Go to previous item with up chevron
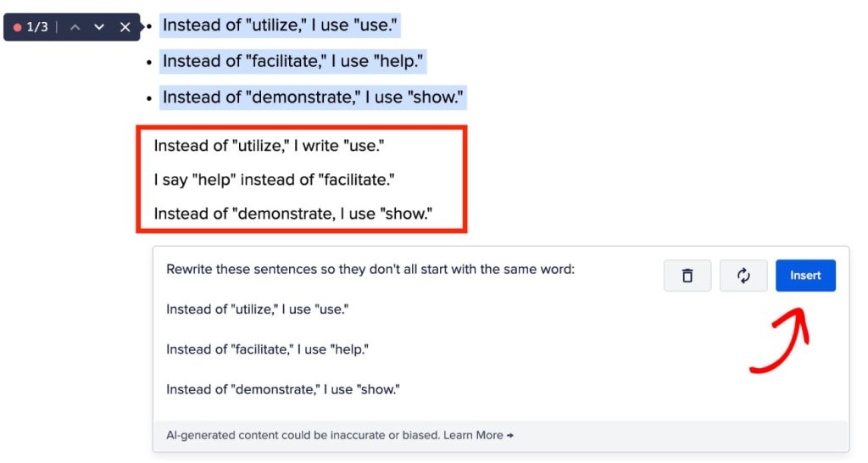868x463 pixels. tap(75, 27)
